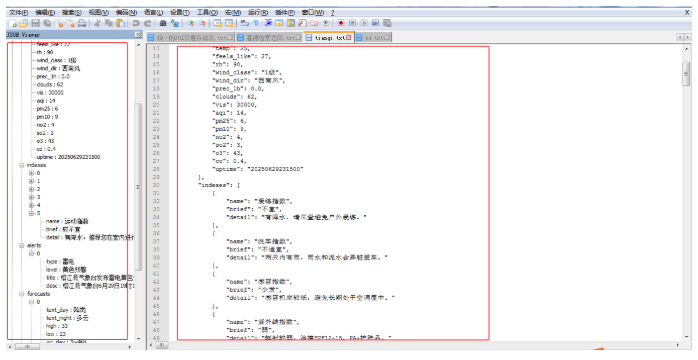Toggle the indent guide toolbar icon
The image size is (698, 360).
tap(268, 23)
